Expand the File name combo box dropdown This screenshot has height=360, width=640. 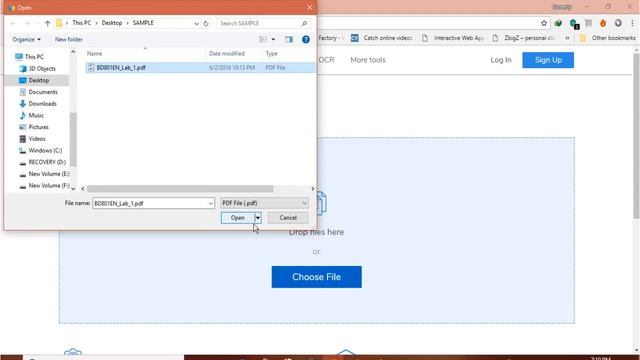(x=210, y=203)
